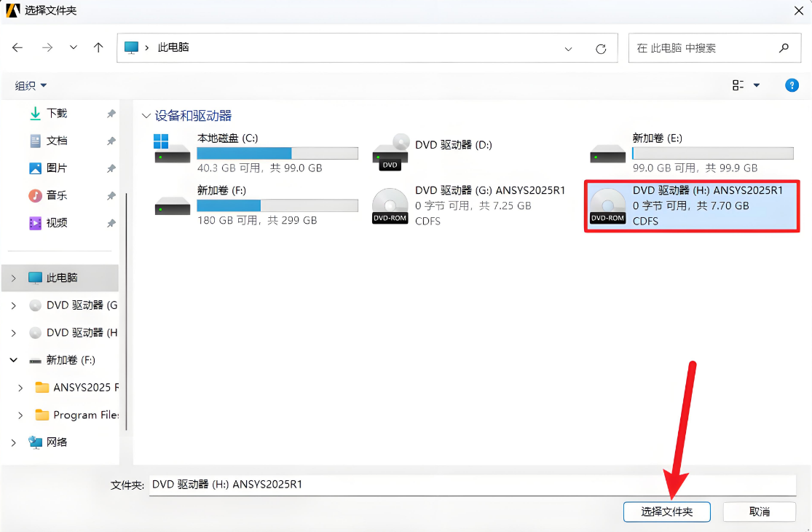Go back using the left arrow
This screenshot has height=532, width=812.
coord(17,47)
